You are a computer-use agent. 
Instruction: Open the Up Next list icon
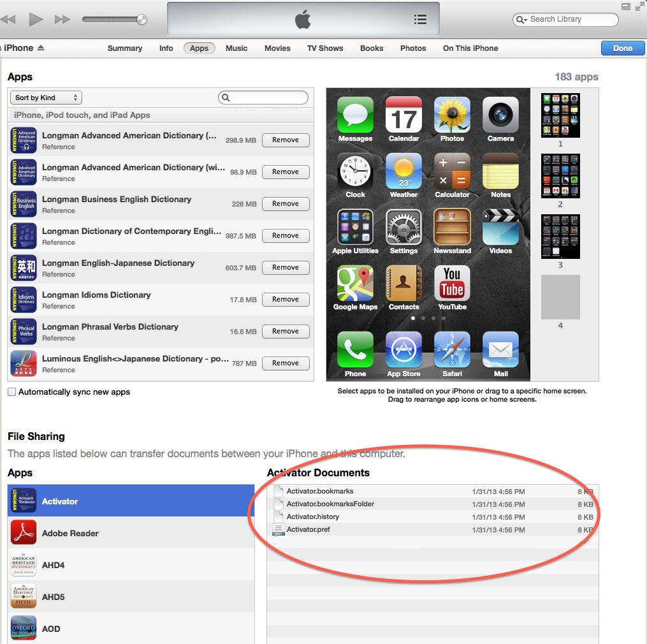[420, 19]
